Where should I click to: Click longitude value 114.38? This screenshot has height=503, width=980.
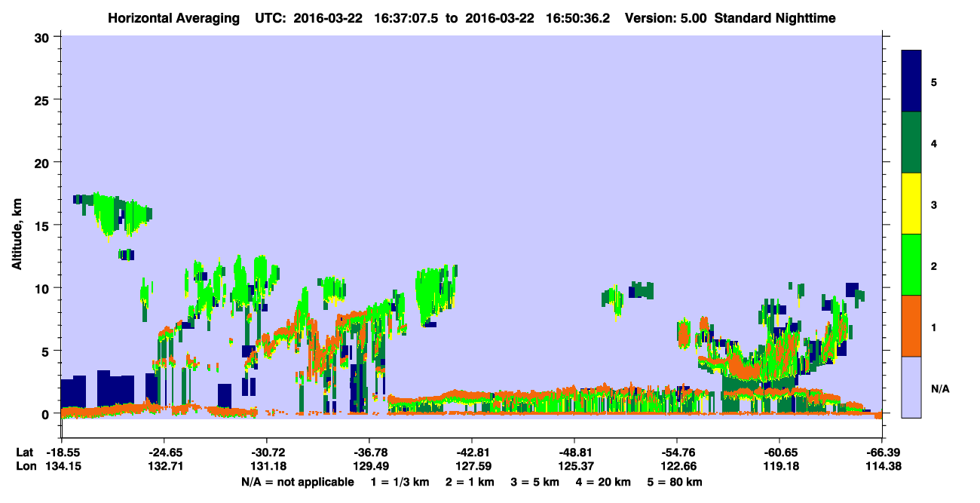coord(882,466)
